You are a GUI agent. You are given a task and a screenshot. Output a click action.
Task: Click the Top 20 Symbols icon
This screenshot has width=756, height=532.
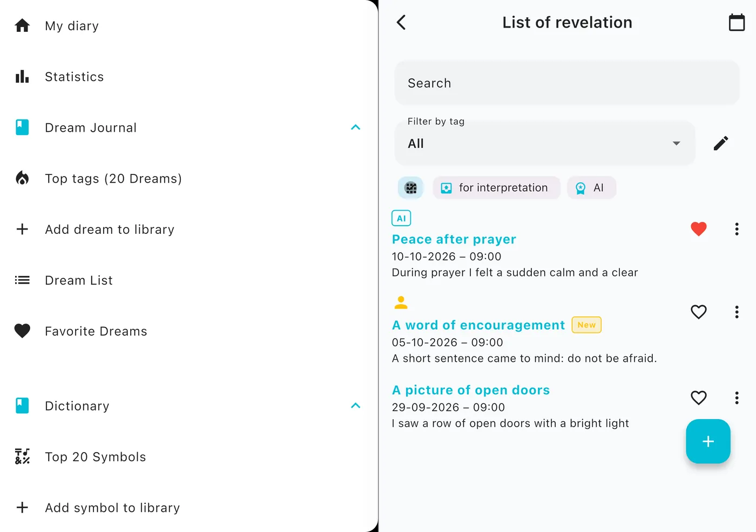[22, 456]
